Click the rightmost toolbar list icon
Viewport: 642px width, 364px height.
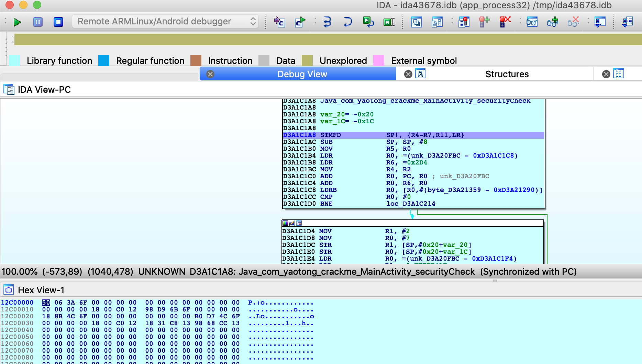click(627, 22)
